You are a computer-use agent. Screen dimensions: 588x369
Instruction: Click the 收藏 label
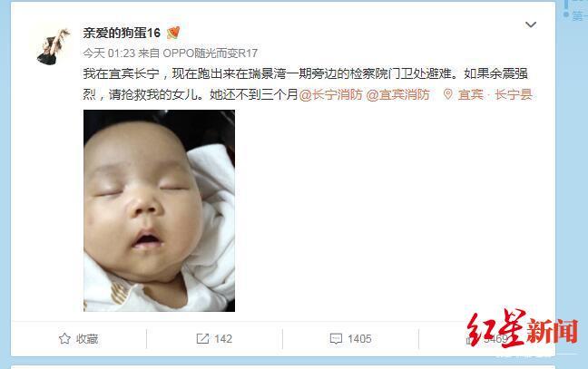coord(87,339)
